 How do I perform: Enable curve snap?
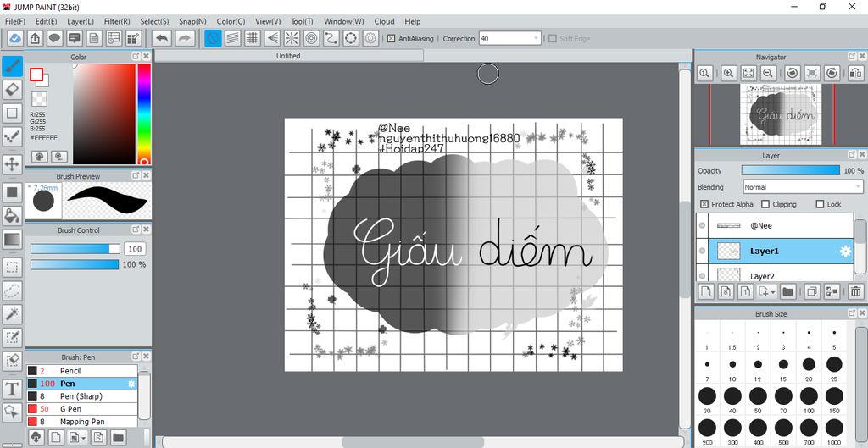tap(331, 38)
